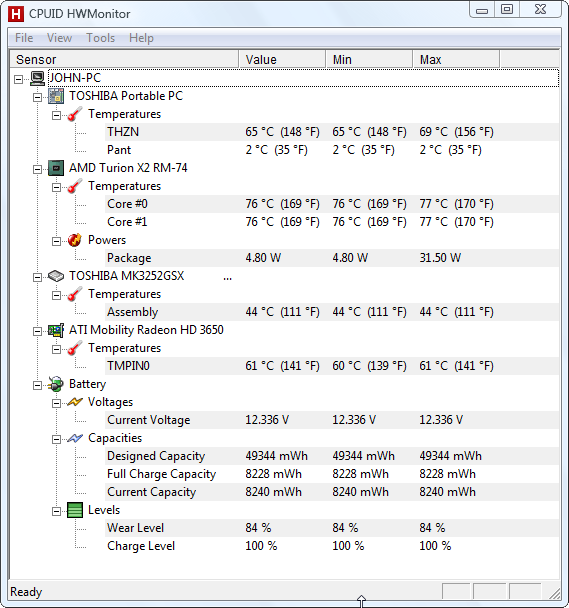Click the Powers flame icon
Screen dimensions: 569x608
(74, 240)
